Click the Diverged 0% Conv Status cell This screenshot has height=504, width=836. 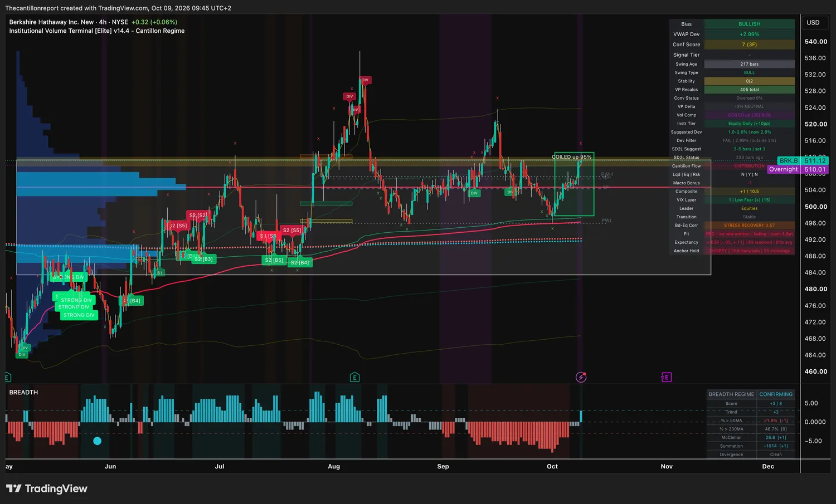[749, 98]
